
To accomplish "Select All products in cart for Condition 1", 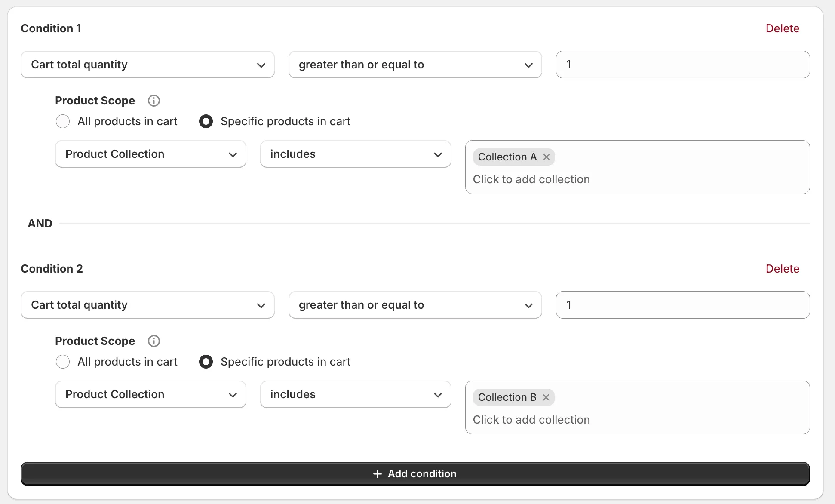I will click(x=63, y=121).
